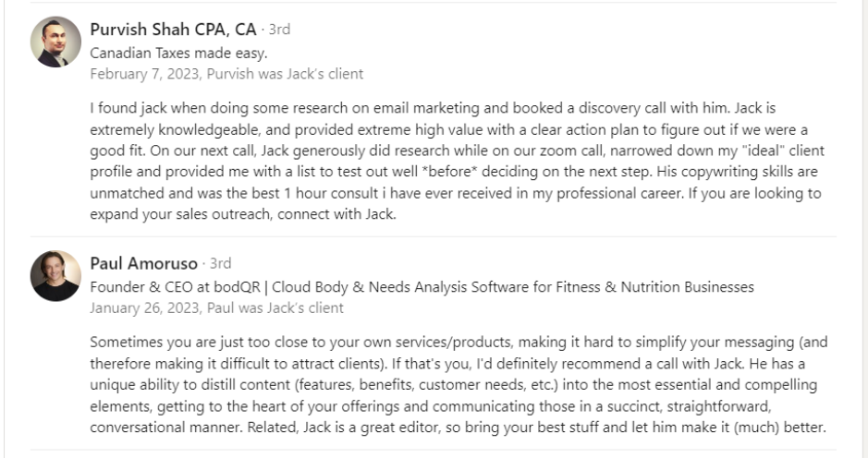Click "January 26, 2023, Paul was Jack's client"
This screenshot has height=458, width=868.
[x=217, y=308]
